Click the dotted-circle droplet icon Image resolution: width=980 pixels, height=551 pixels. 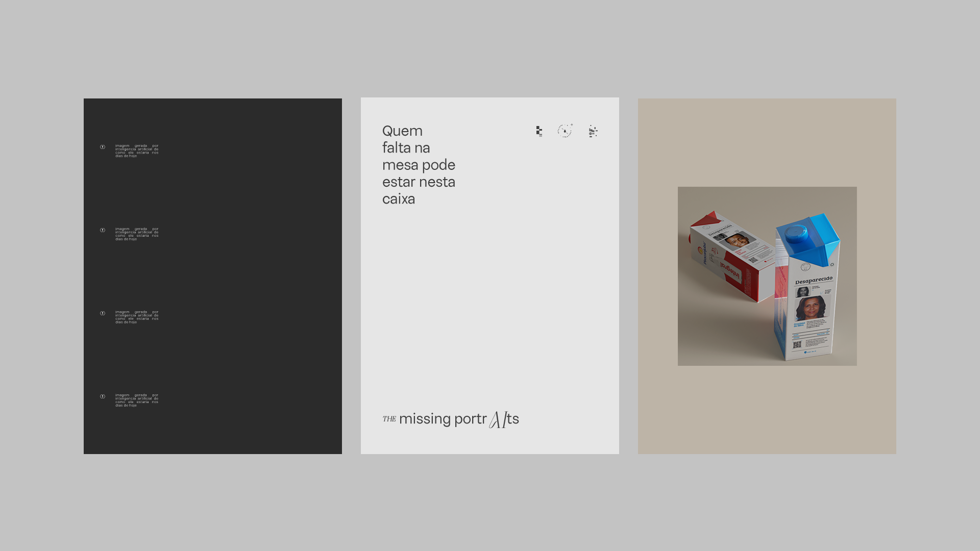(565, 131)
